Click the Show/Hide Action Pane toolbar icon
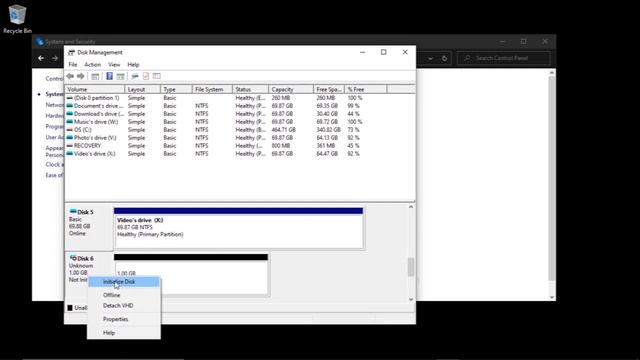Image resolution: width=640 pixels, height=360 pixels. 120,76
